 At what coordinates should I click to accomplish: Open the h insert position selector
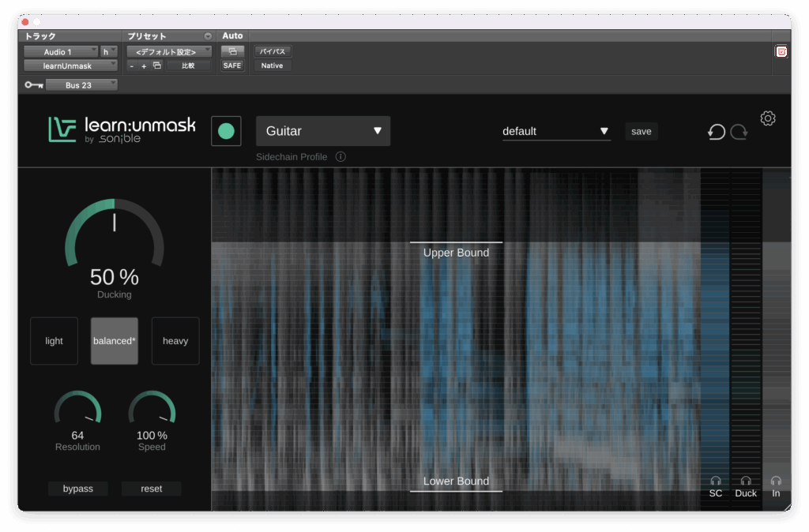(109, 51)
